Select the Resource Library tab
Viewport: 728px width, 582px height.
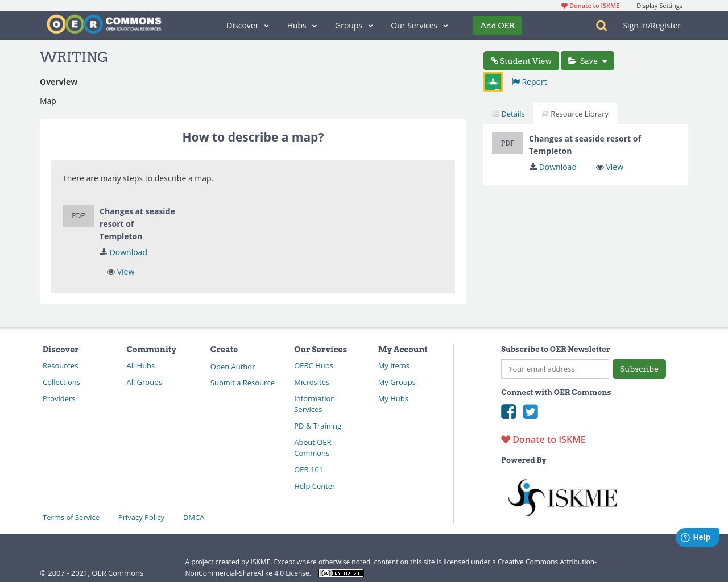coord(575,113)
